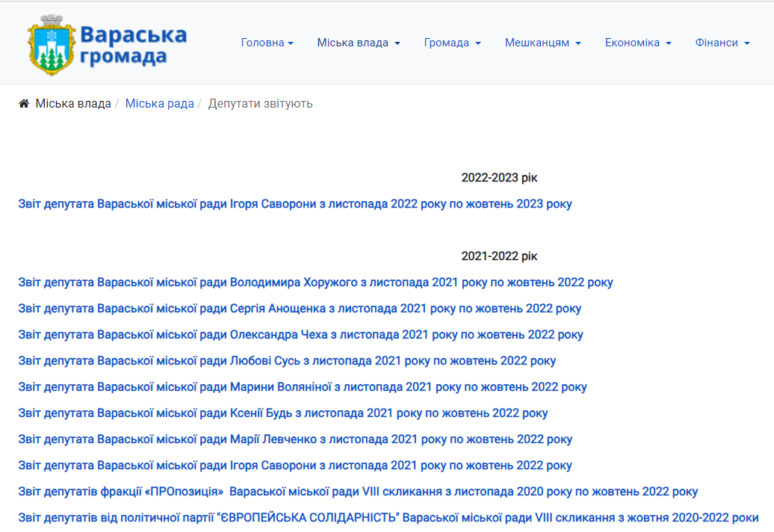Viewport: 774px width, 532px height.
Task: Expand the Міська влада navigation menu
Action: pyautogui.click(x=359, y=43)
